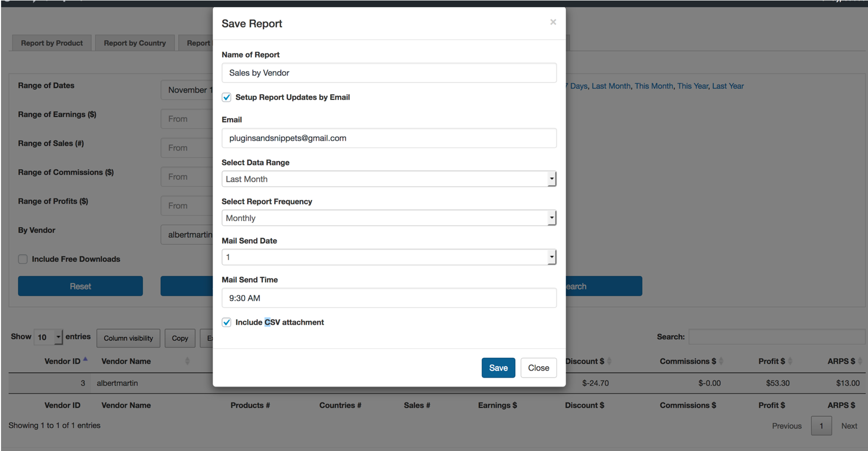Click the $13.00 ARPS cell
Viewport: 868px width, 451px height.
click(x=848, y=383)
